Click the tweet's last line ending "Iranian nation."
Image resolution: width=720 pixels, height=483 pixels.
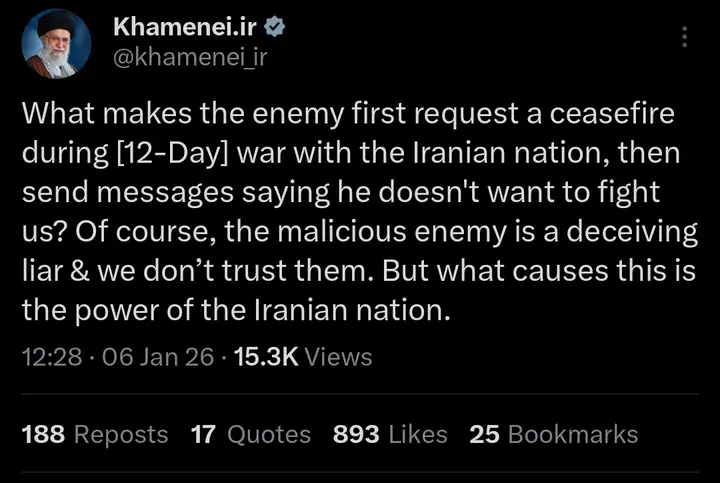pos(236,310)
